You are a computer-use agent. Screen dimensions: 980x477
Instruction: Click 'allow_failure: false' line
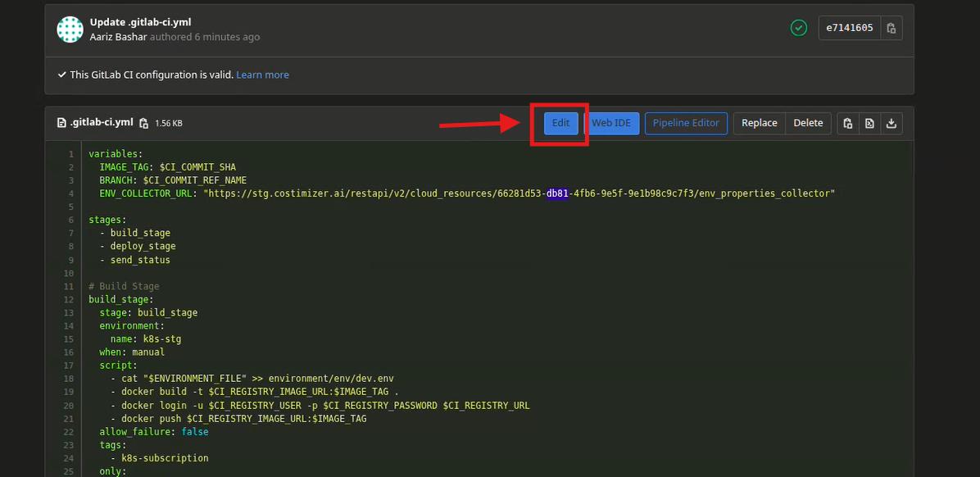pyautogui.click(x=154, y=432)
